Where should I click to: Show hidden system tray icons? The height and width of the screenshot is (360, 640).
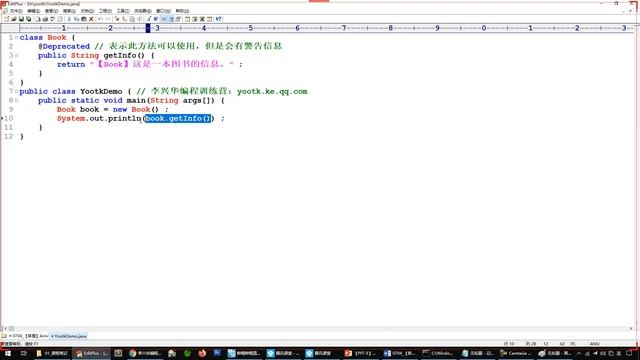pos(579,353)
